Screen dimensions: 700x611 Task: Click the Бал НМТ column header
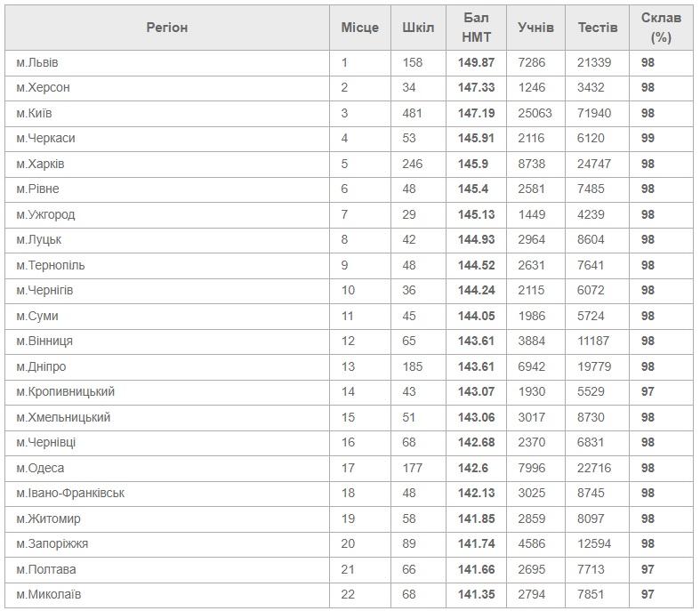[477, 28]
